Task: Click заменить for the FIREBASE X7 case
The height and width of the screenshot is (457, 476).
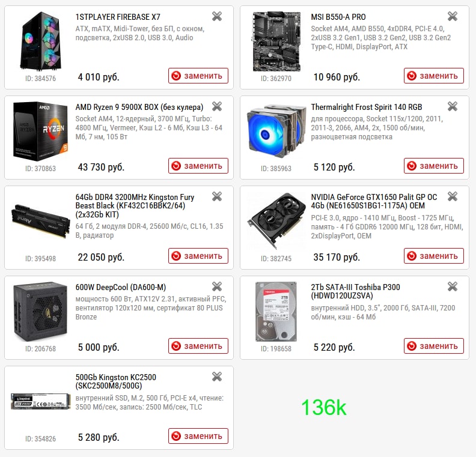Action: pyautogui.click(x=198, y=76)
